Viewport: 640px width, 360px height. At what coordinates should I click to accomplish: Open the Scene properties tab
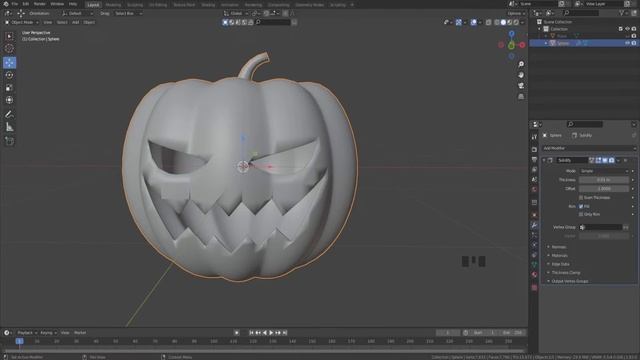click(x=534, y=180)
